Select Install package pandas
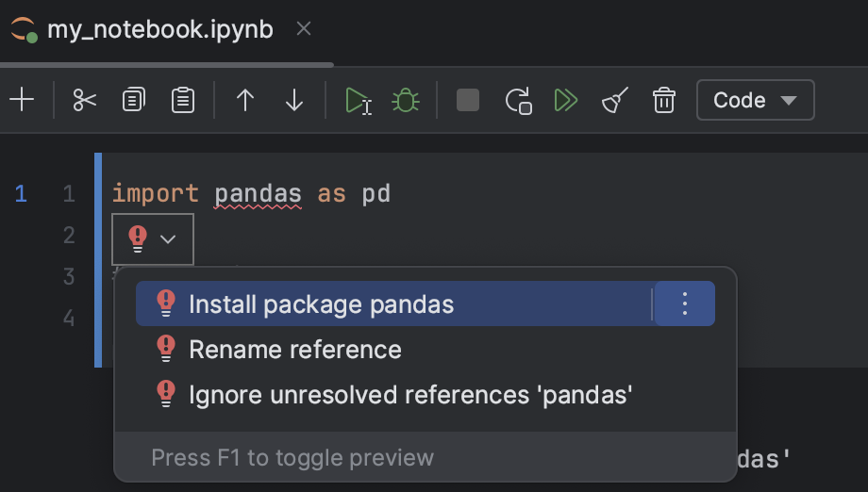 coord(321,304)
